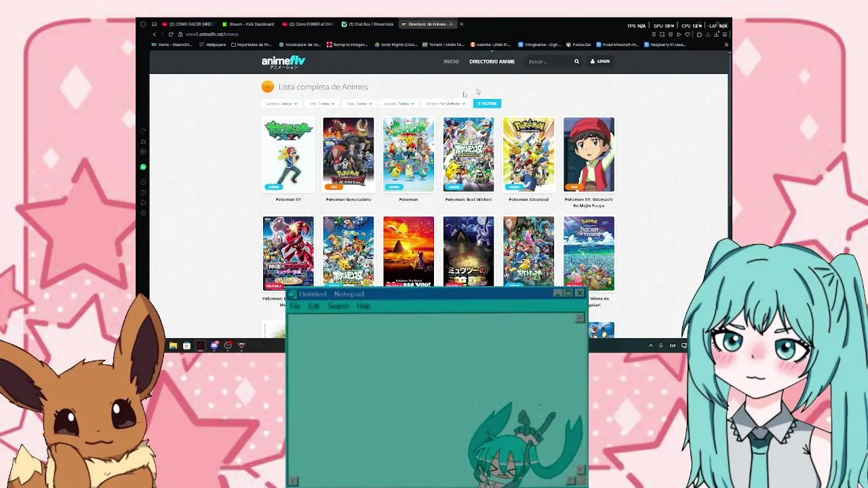Open the Fixed Minecraft bookmark
Image resolution: width=868 pixels, height=488 pixels.
coord(618,45)
